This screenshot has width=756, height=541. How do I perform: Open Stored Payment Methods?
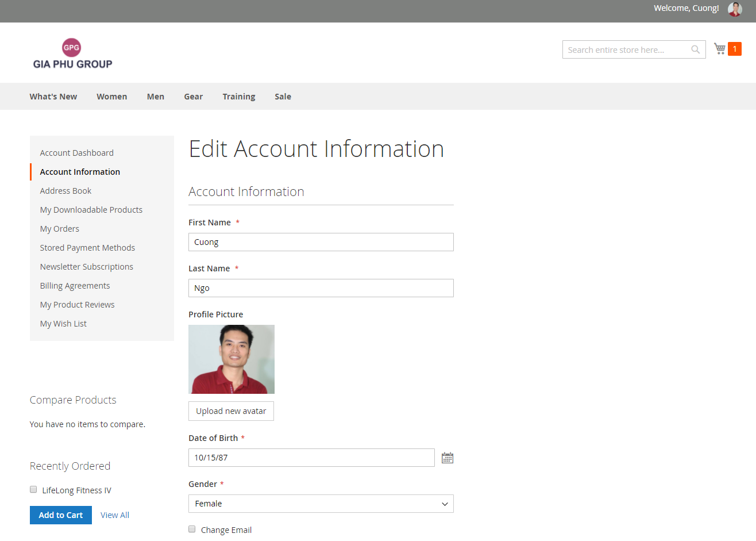pyautogui.click(x=87, y=248)
